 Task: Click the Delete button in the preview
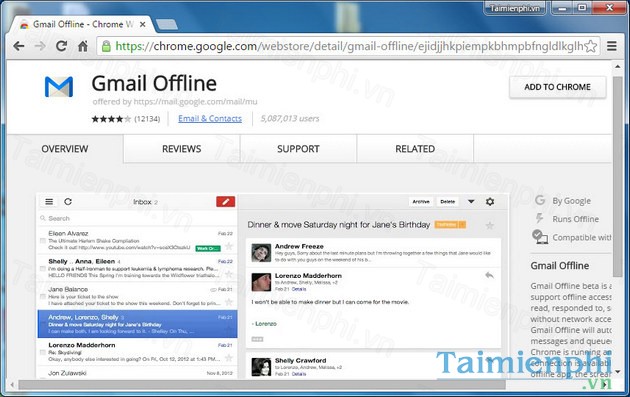448,202
